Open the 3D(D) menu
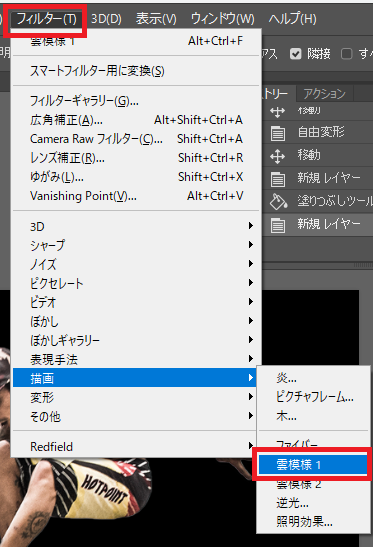373x547 pixels. click(x=106, y=19)
